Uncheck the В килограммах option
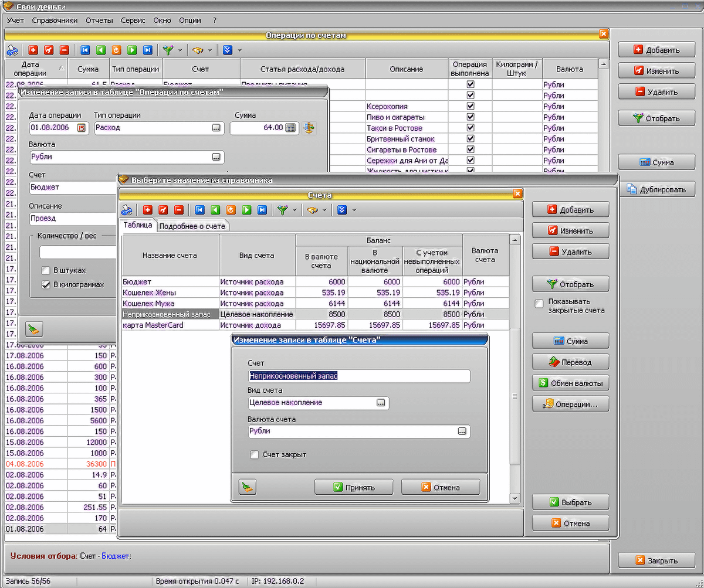Viewport: 704px width, 588px height. pos(46,285)
